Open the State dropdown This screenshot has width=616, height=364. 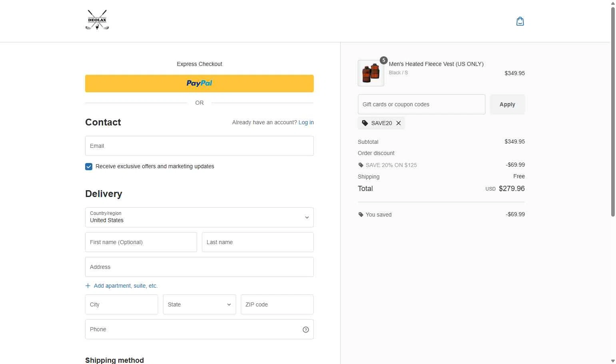coord(199,304)
